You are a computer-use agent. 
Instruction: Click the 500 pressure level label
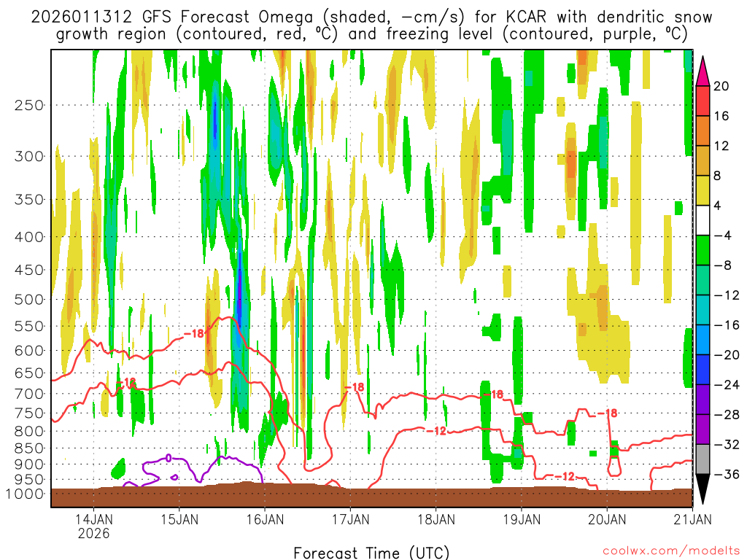(x=29, y=300)
